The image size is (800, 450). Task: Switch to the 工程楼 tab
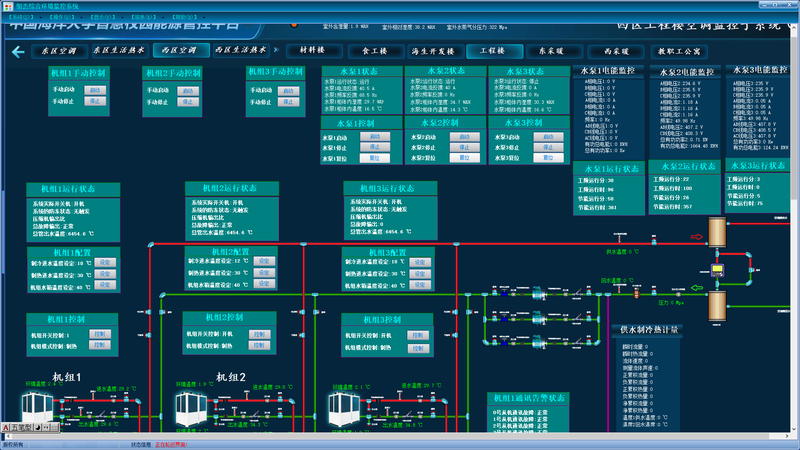click(494, 51)
